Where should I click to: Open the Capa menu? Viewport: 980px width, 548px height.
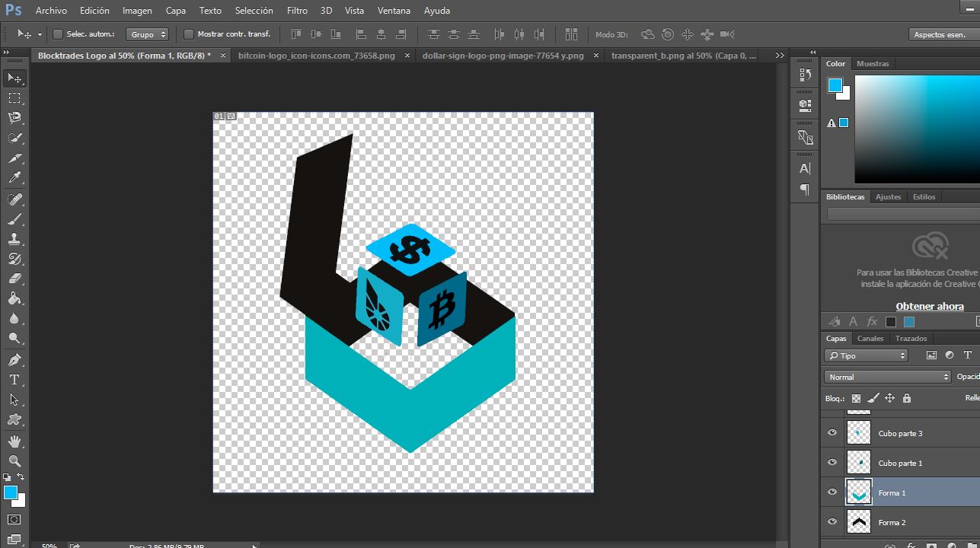pos(176,11)
